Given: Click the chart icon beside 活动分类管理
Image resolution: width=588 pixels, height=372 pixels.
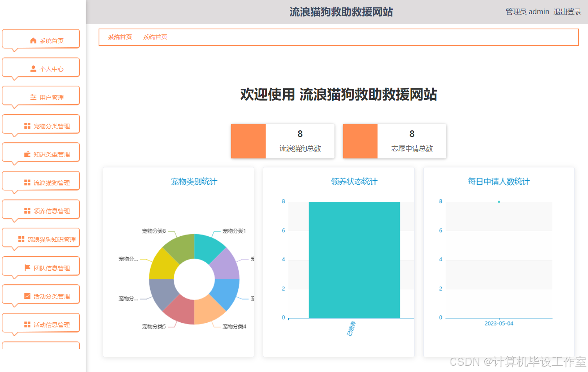Looking at the screenshot, I should [x=27, y=296].
